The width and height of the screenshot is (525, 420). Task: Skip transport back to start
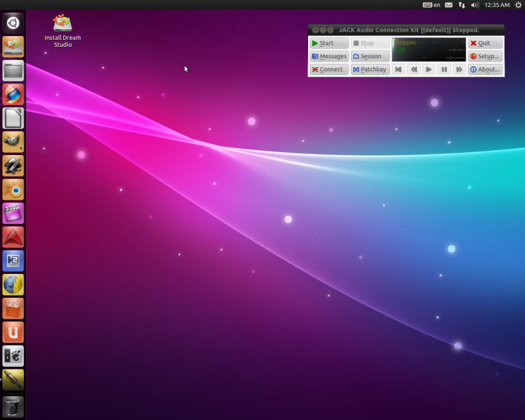[398, 70]
